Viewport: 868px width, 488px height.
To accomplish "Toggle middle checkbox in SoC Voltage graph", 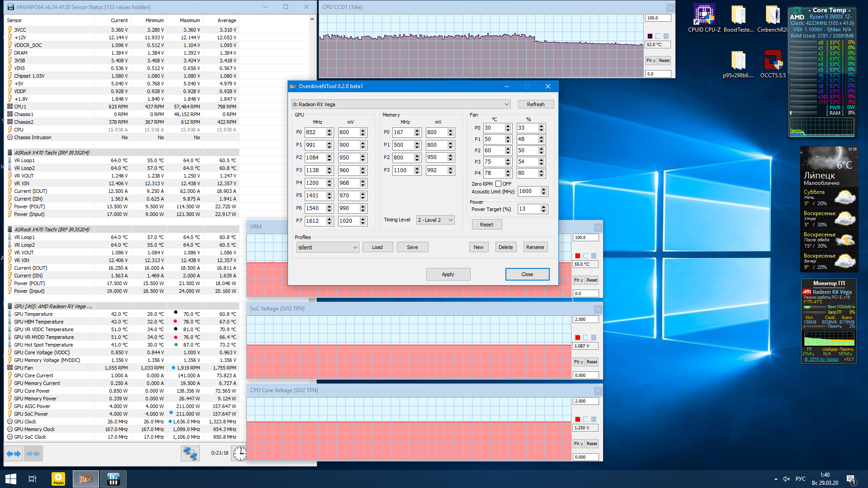I will click(585, 338).
